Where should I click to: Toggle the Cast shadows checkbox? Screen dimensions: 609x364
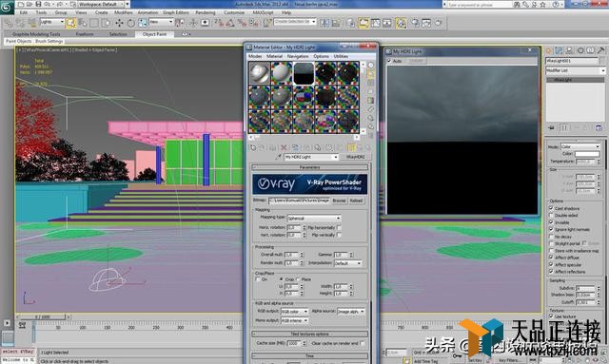click(x=551, y=208)
